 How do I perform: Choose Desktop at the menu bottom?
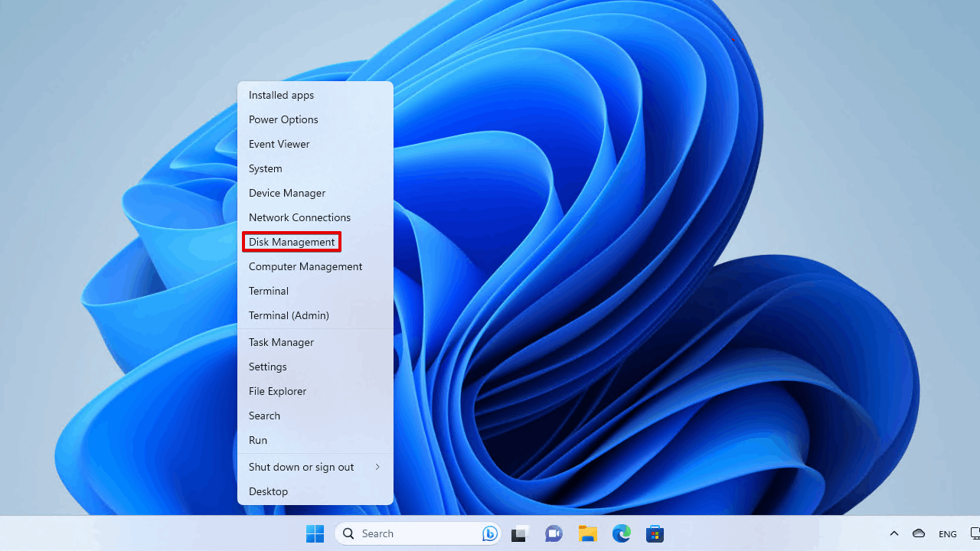click(x=315, y=491)
